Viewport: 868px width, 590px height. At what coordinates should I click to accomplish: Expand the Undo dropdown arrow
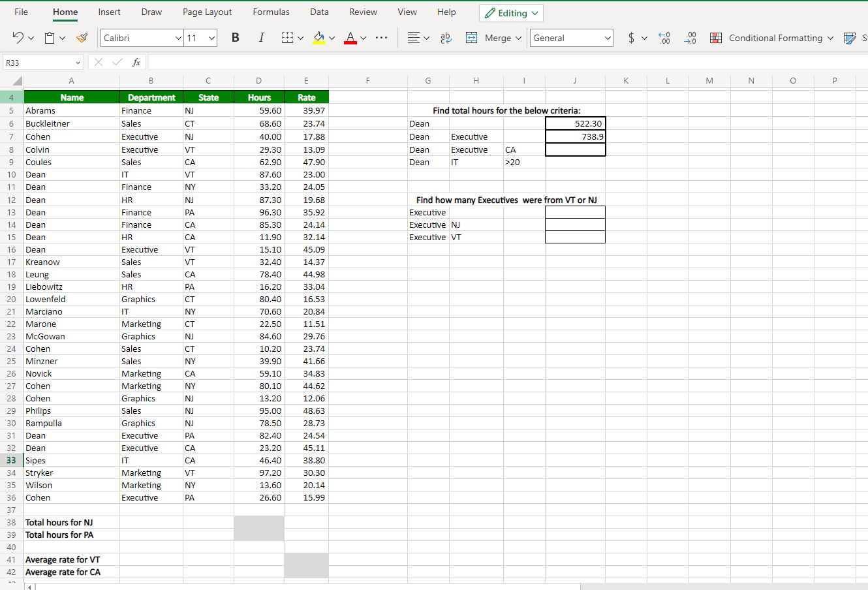[31, 39]
